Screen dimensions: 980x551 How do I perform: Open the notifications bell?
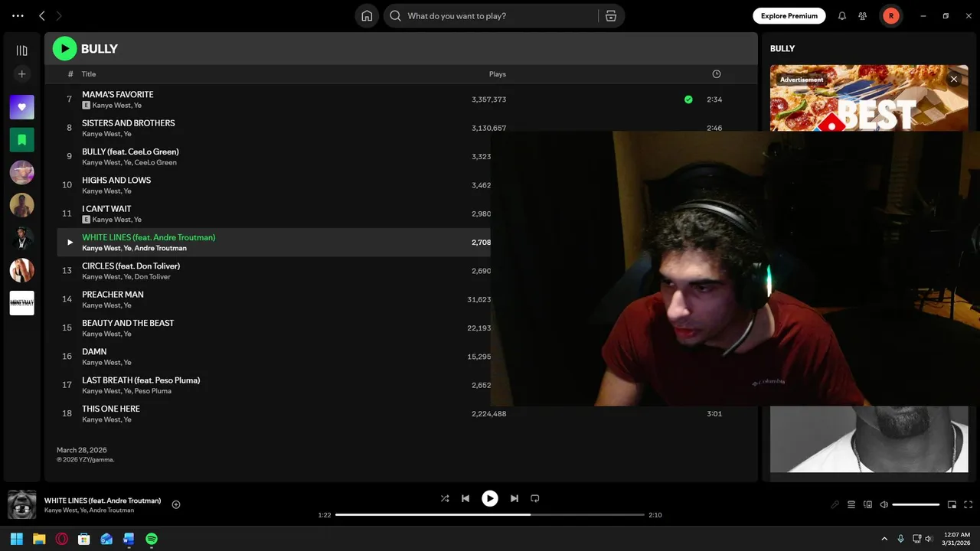pos(841,15)
